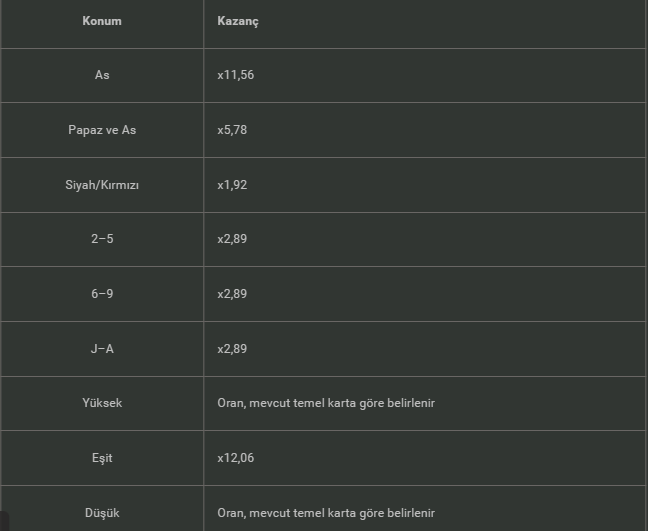Select the Düşük row label
The width and height of the screenshot is (648, 531).
pyautogui.click(x=102, y=513)
